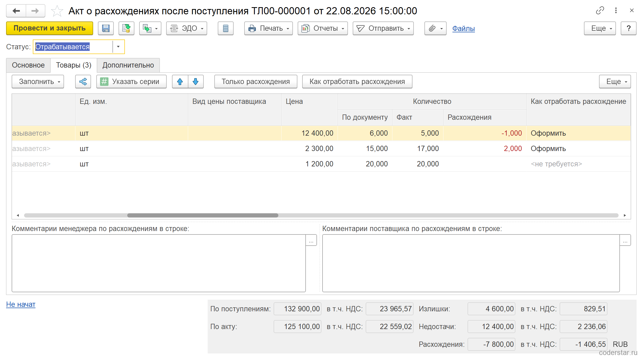Switch to the Дополнительно tab
Image resolution: width=644 pixels, height=359 pixels.
(128, 65)
